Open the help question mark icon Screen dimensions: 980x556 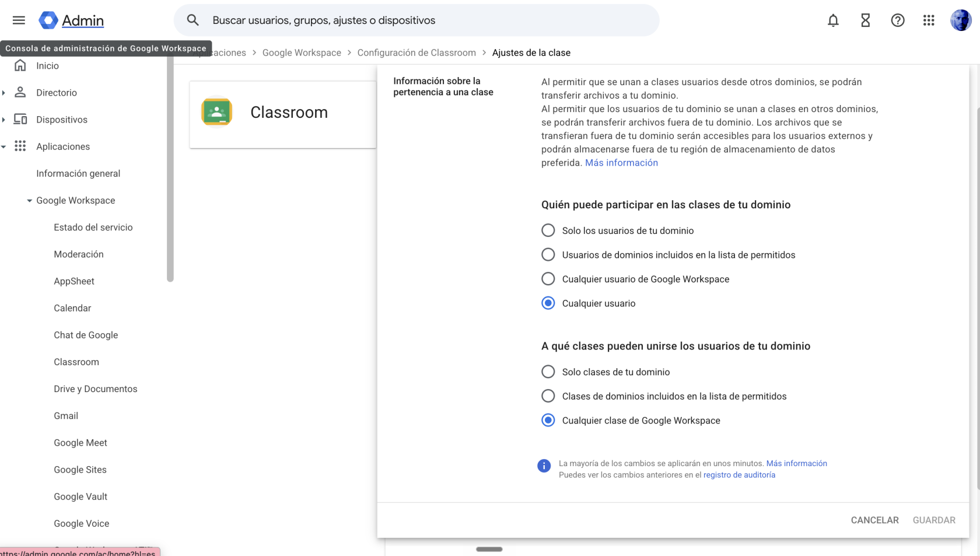898,20
